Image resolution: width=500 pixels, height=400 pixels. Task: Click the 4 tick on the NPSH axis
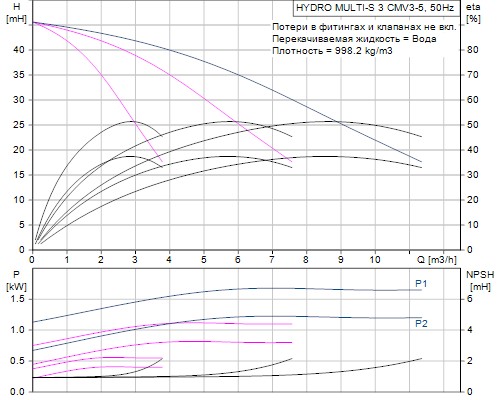pos(470,330)
